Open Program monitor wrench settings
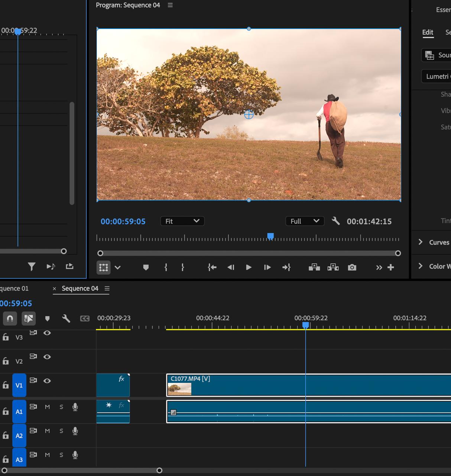Viewport: 451px width, 476px height. point(335,221)
